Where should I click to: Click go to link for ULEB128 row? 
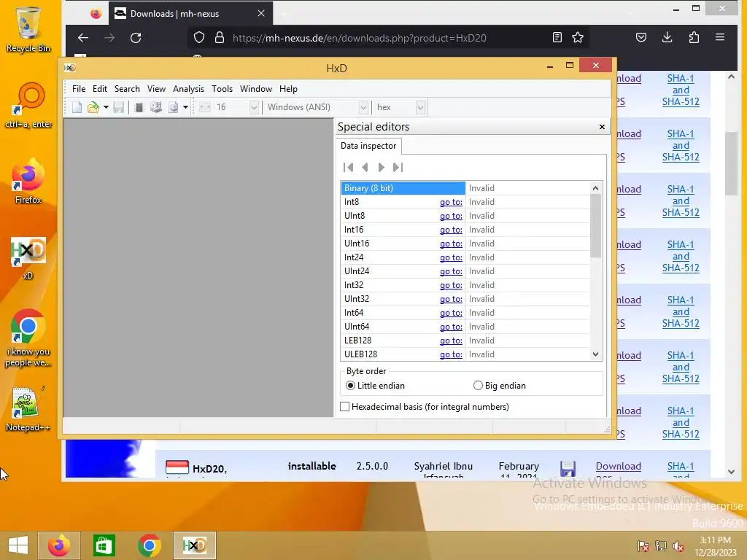tap(451, 354)
